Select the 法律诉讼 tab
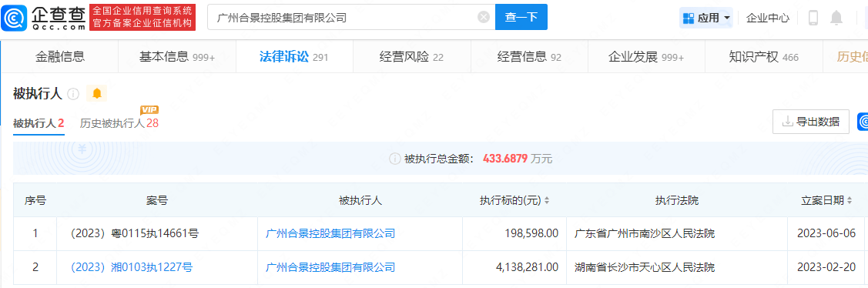868x288 pixels. [294, 56]
